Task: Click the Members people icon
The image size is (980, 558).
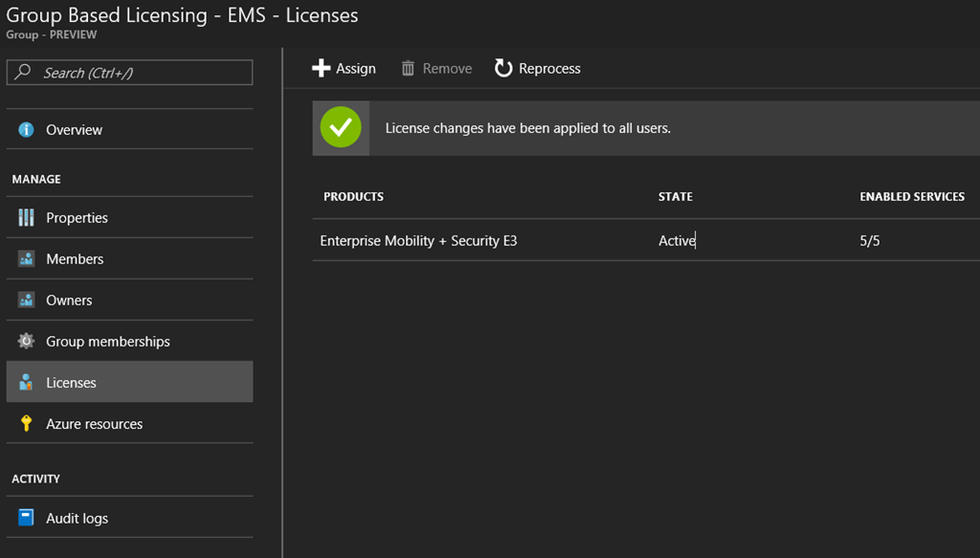Action: (26, 259)
